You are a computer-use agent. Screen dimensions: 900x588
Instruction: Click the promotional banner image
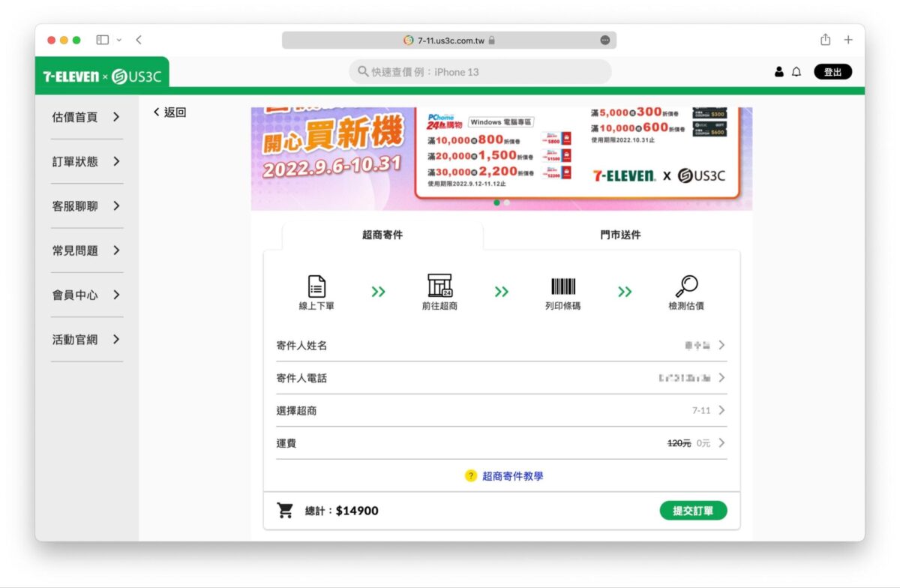501,158
